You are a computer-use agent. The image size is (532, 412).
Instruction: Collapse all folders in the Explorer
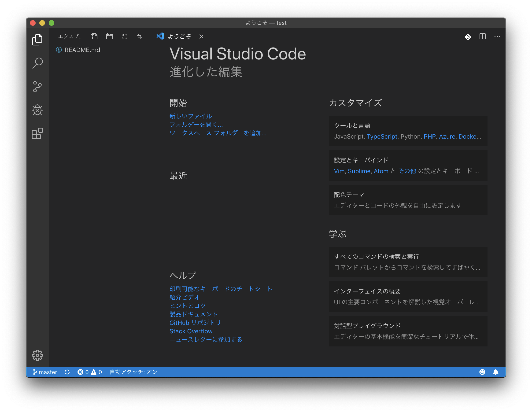[140, 36]
